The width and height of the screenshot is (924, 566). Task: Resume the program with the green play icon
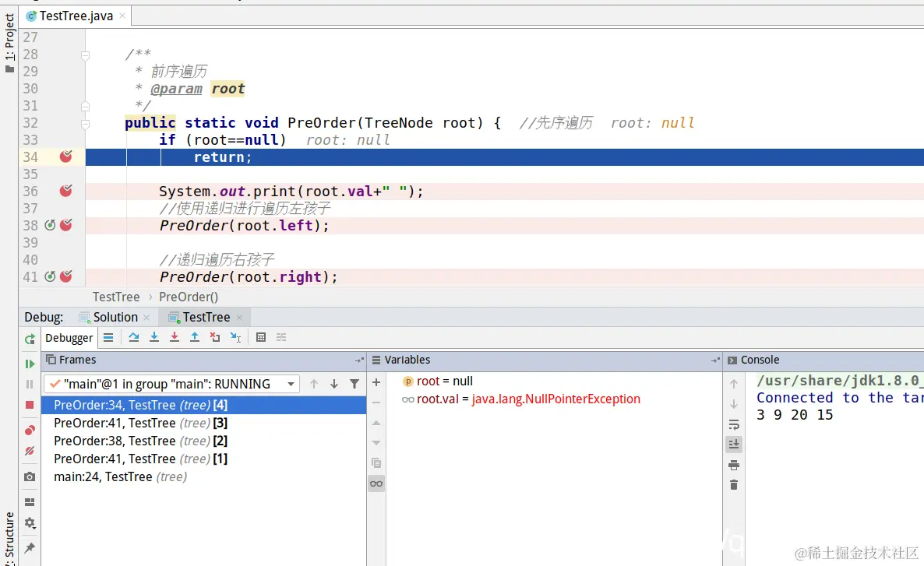(30, 364)
